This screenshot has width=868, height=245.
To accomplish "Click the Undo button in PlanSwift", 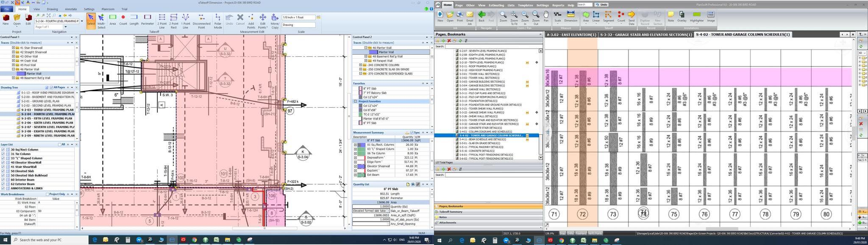I will pos(601,5).
